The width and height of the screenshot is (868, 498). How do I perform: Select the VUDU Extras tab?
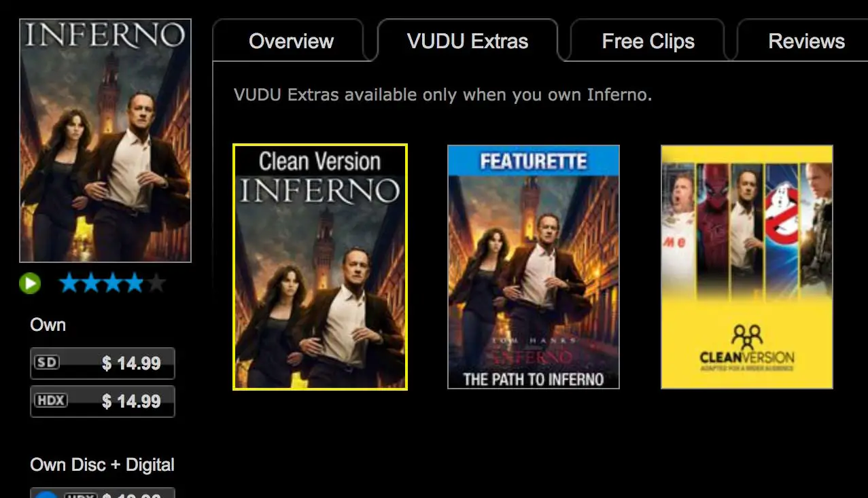(x=468, y=41)
